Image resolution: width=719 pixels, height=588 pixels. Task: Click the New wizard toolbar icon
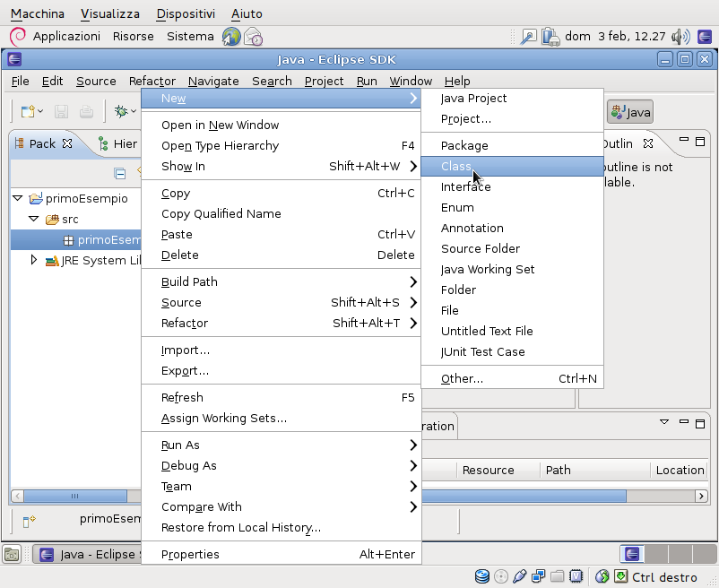tap(28, 111)
